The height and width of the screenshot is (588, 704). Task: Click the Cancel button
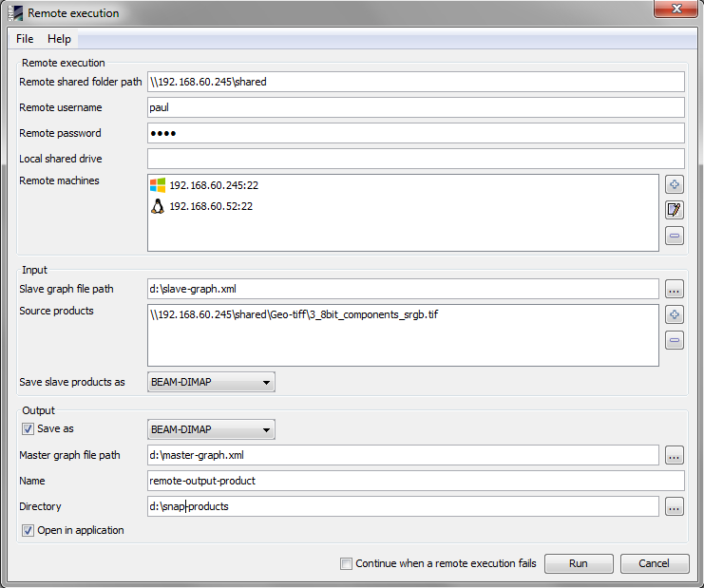pyautogui.click(x=654, y=563)
